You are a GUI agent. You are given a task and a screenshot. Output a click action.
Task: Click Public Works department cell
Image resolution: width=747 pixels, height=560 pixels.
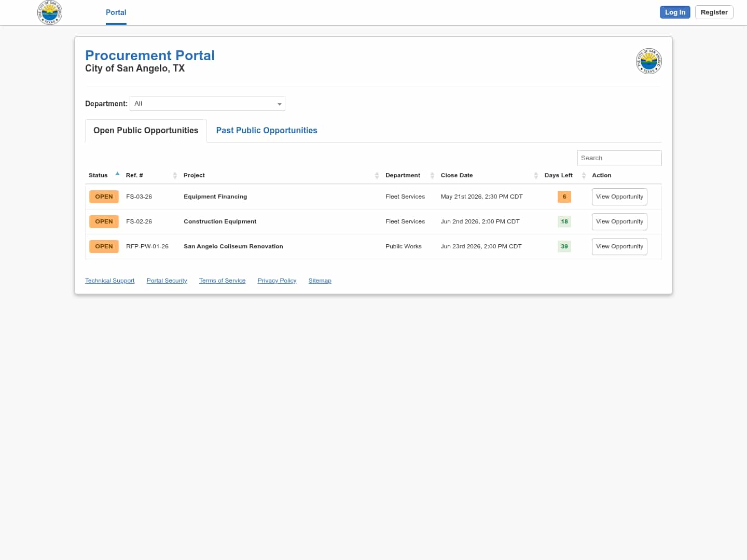404,246
